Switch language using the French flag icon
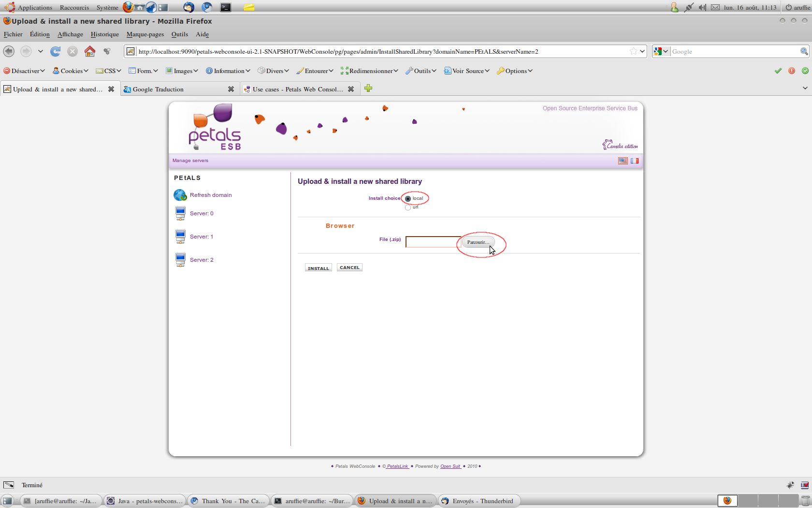The image size is (812, 508). point(634,161)
